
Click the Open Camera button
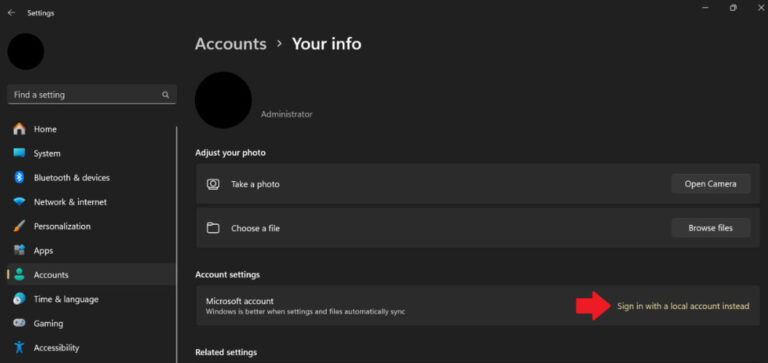710,184
